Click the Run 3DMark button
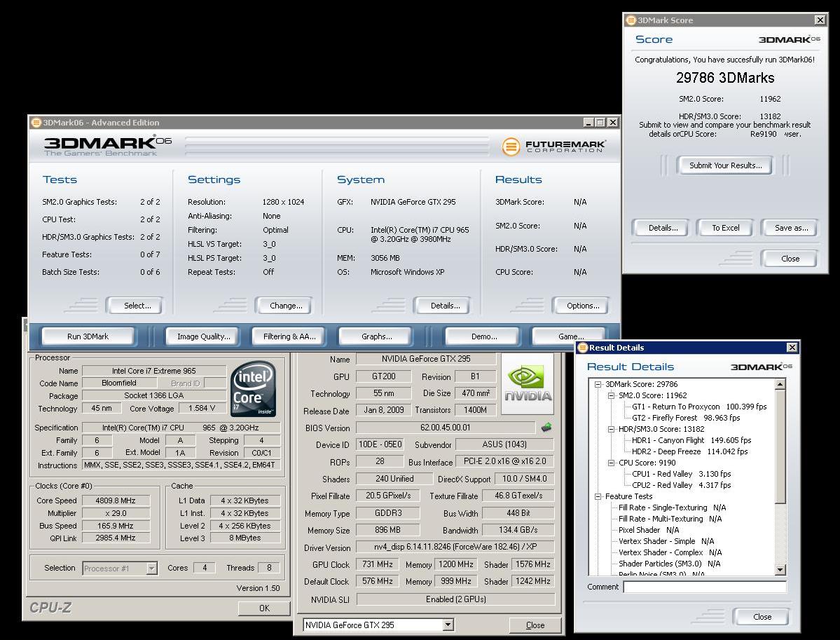This screenshot has width=840, height=640. coord(88,336)
